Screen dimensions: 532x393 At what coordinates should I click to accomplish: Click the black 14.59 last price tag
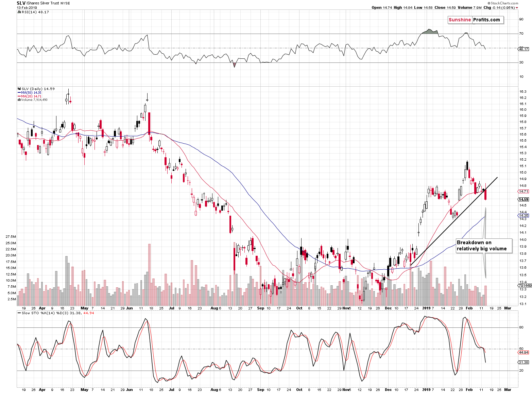point(524,200)
